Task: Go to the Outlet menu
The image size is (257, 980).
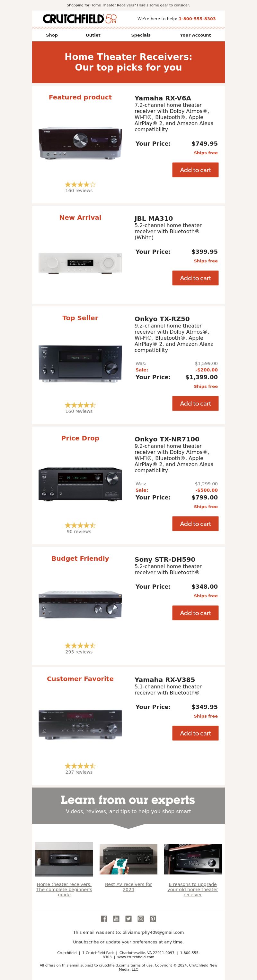Action: [93, 35]
